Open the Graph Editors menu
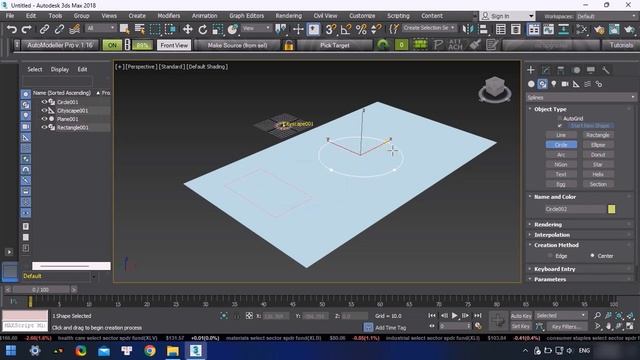The height and width of the screenshot is (360, 640). pos(246,16)
